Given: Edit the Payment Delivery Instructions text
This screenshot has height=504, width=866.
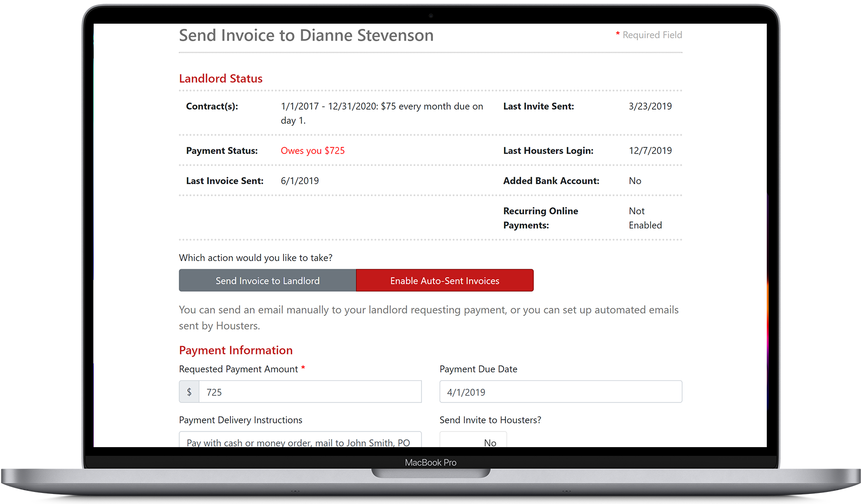Looking at the screenshot, I should (x=300, y=442).
